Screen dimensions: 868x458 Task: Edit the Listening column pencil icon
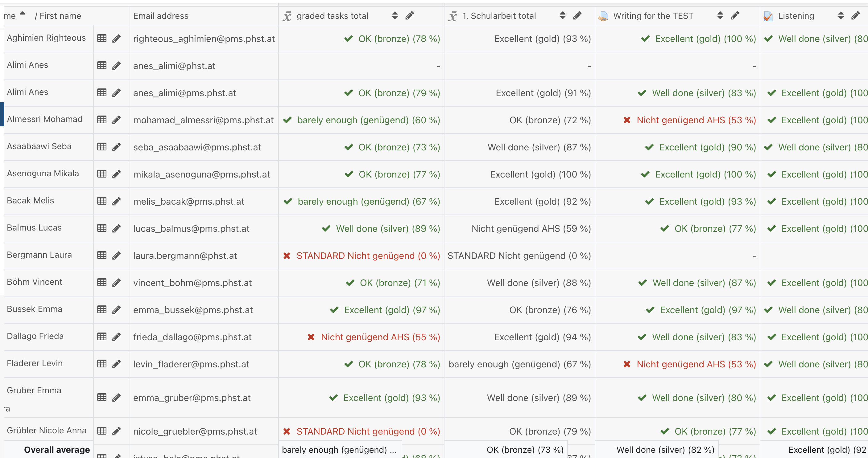coord(855,16)
